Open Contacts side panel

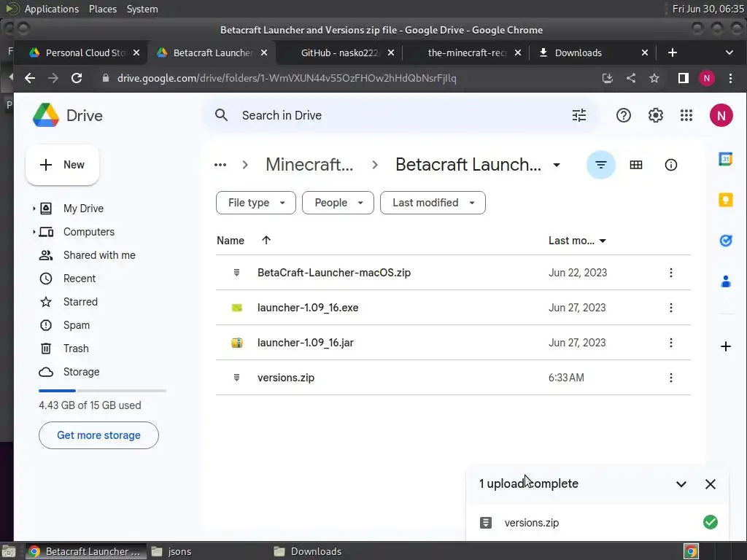pyautogui.click(x=726, y=281)
